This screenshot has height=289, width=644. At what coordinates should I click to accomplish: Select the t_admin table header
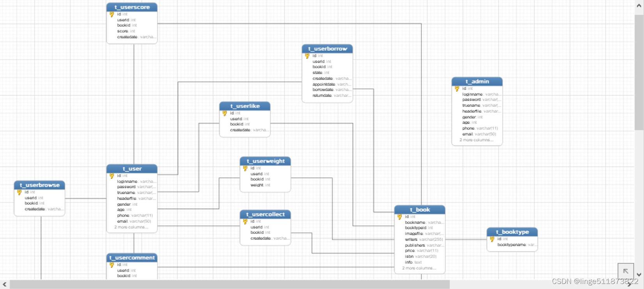pyautogui.click(x=477, y=82)
